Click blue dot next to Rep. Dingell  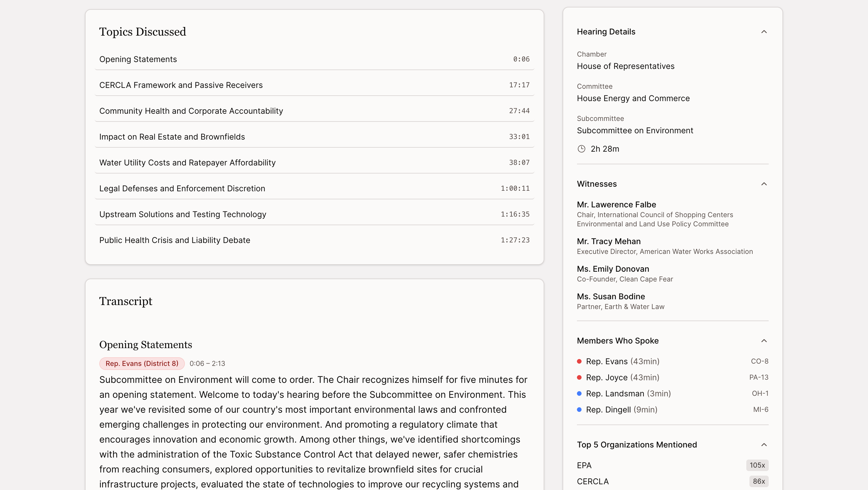click(x=579, y=409)
